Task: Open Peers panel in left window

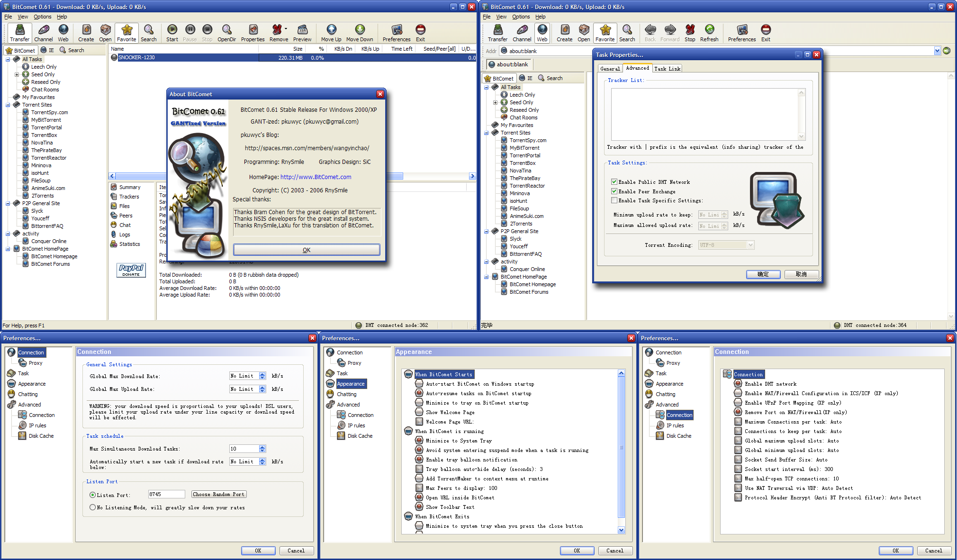Action: click(x=122, y=216)
